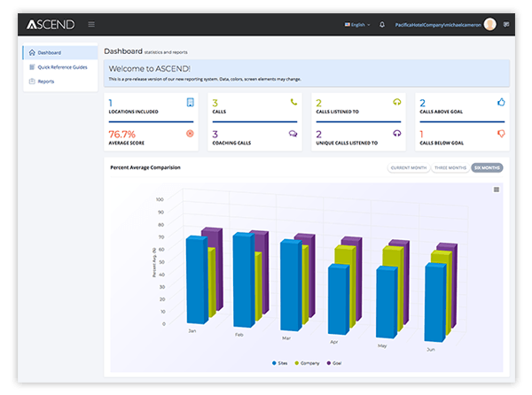
Task: Click the Unique Calls Listened To headphones icon
Action: click(397, 133)
